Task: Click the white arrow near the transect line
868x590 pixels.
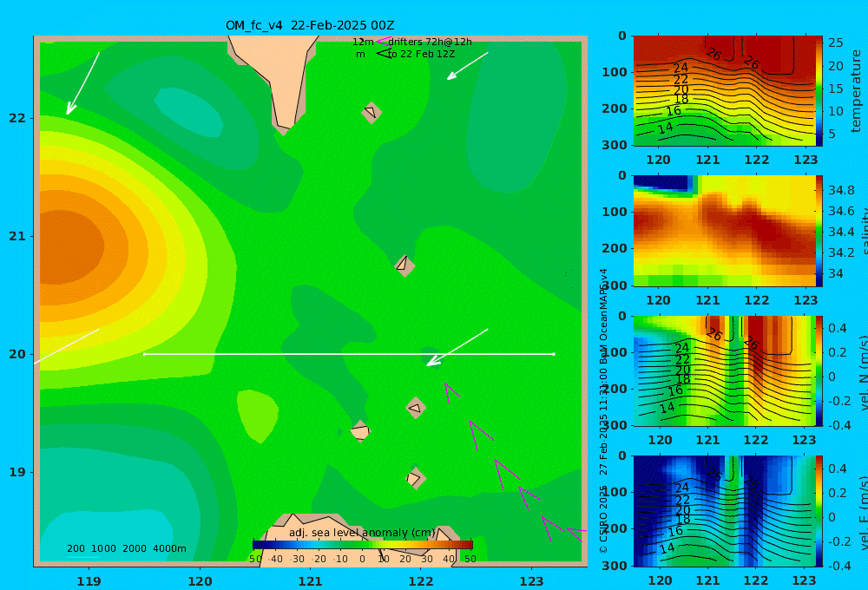Action: tap(457, 348)
